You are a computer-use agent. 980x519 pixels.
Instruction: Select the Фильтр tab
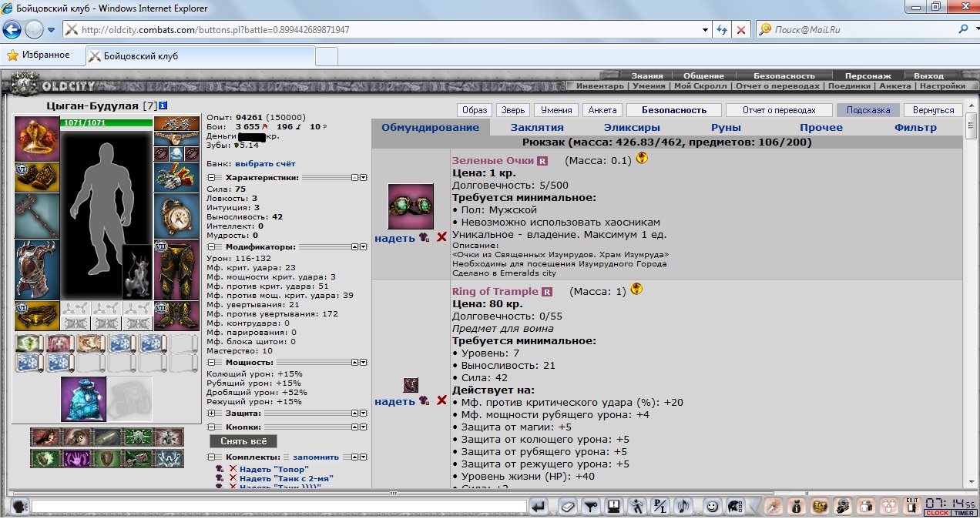[x=915, y=128]
